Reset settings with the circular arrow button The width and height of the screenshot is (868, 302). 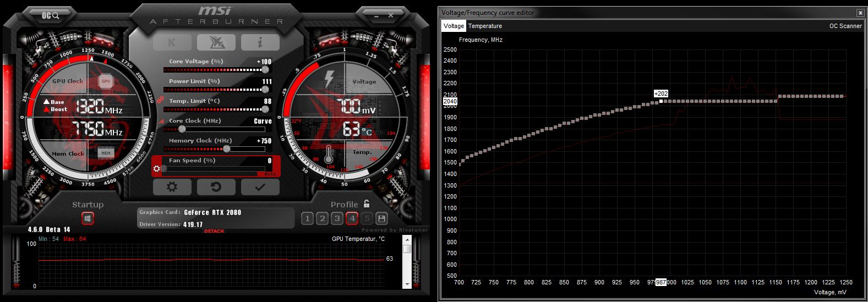[216, 187]
